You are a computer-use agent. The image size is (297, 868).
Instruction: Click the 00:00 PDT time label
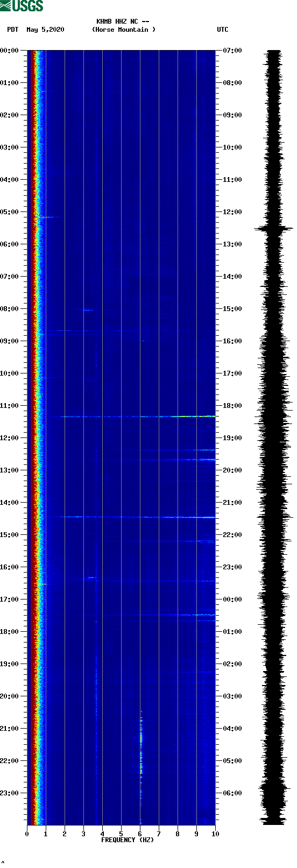point(10,51)
